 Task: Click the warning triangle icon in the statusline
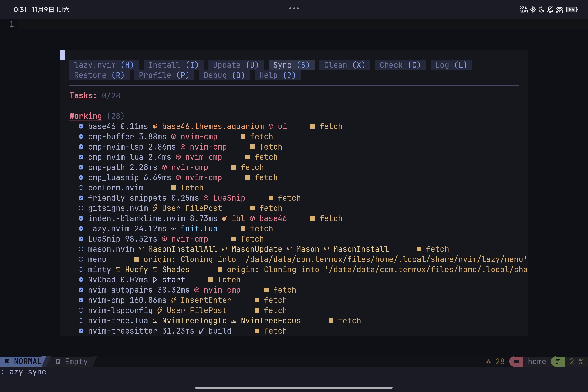coord(488,362)
